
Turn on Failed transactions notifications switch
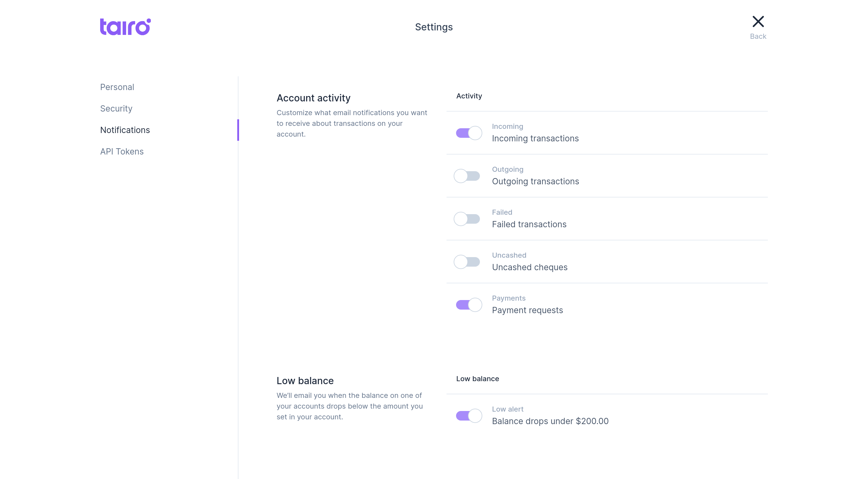tap(467, 219)
